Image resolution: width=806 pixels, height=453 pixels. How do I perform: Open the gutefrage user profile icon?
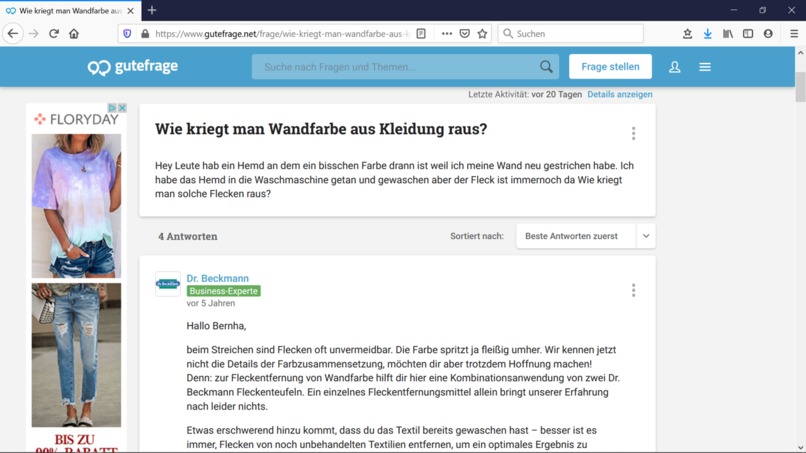pos(674,67)
